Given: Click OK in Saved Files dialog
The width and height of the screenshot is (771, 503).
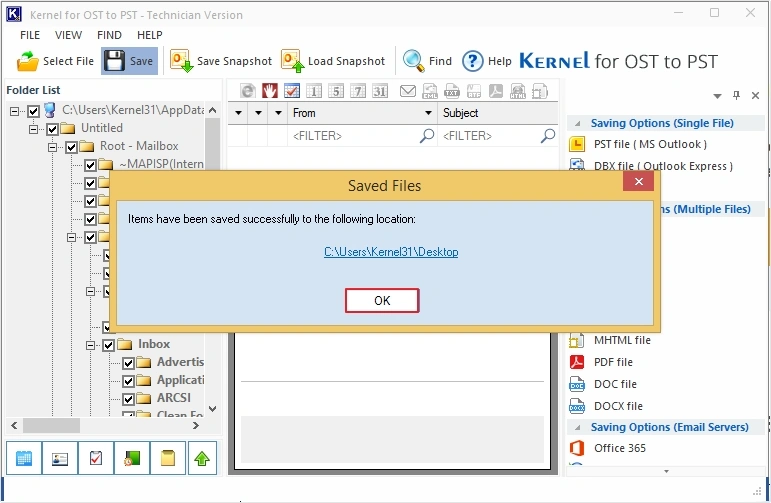Looking at the screenshot, I should tap(382, 300).
